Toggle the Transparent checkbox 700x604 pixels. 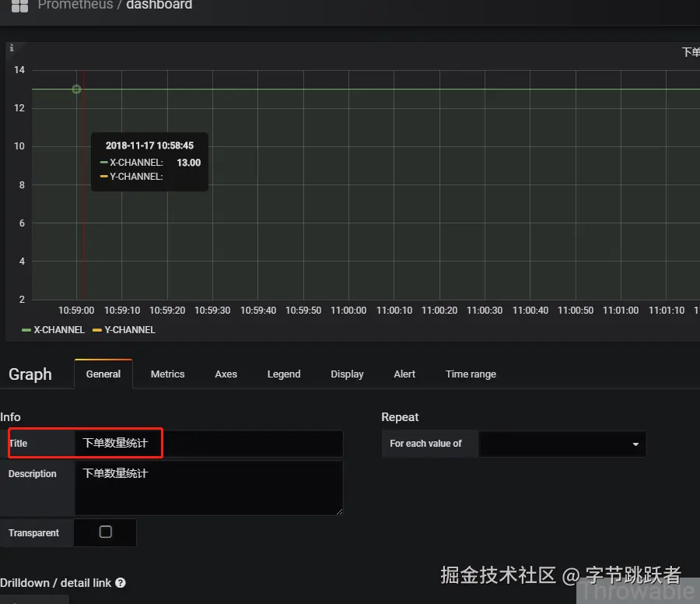[105, 532]
